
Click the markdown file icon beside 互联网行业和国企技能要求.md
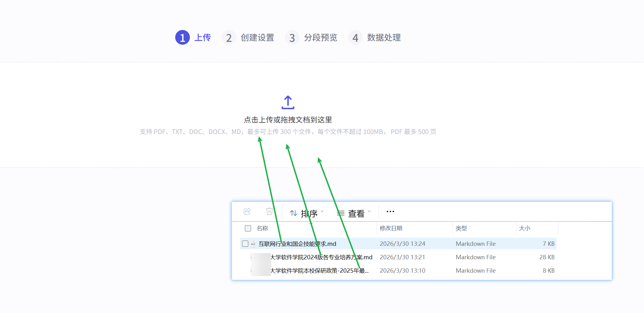coord(253,244)
